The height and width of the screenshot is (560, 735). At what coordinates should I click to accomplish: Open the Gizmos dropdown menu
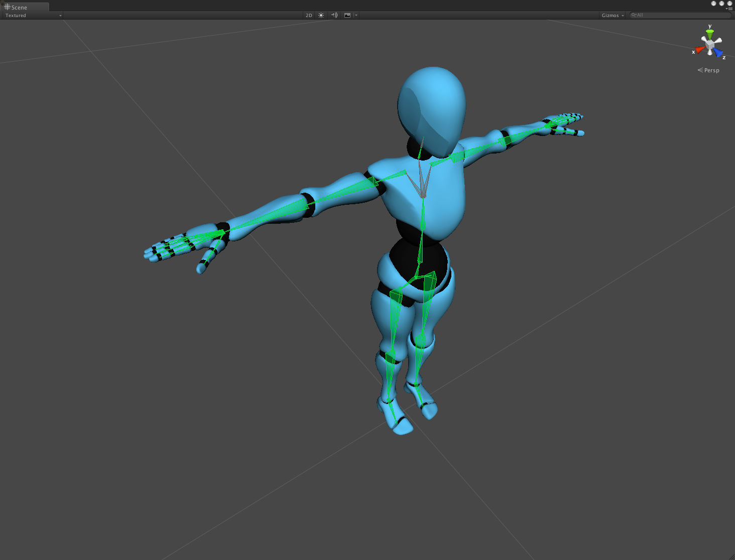click(x=612, y=16)
